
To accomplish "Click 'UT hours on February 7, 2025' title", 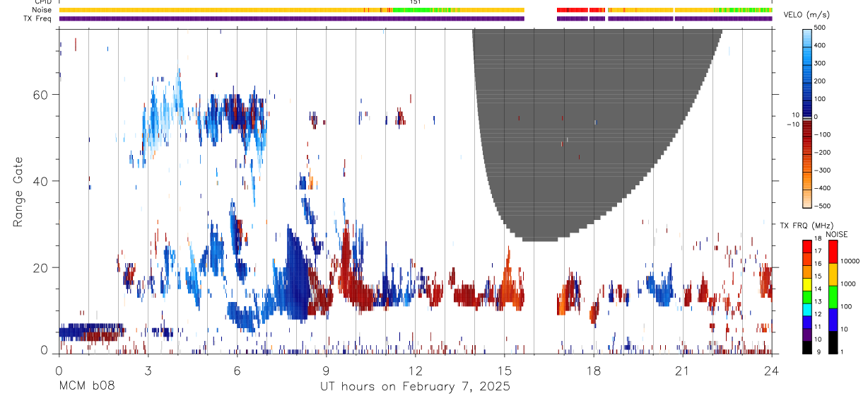I will (x=415, y=387).
